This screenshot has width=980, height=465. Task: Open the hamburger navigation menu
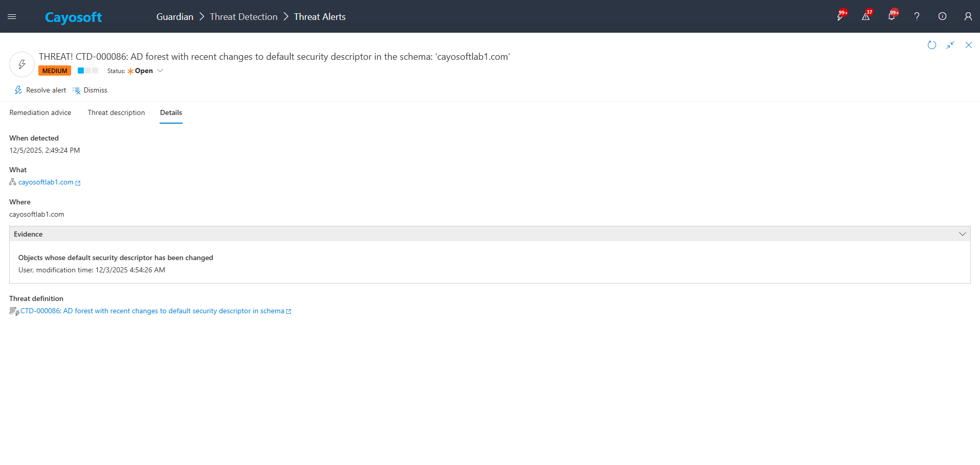coord(12,17)
